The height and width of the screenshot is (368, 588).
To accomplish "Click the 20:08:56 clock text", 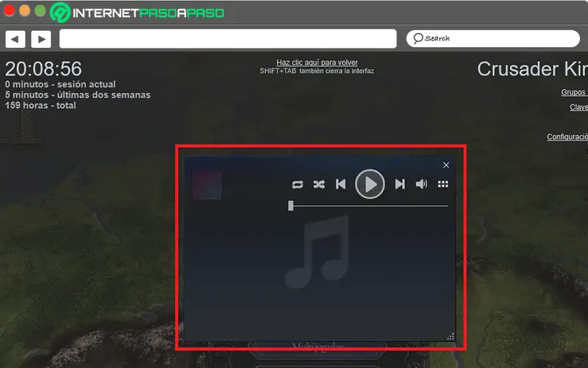I will [43, 68].
